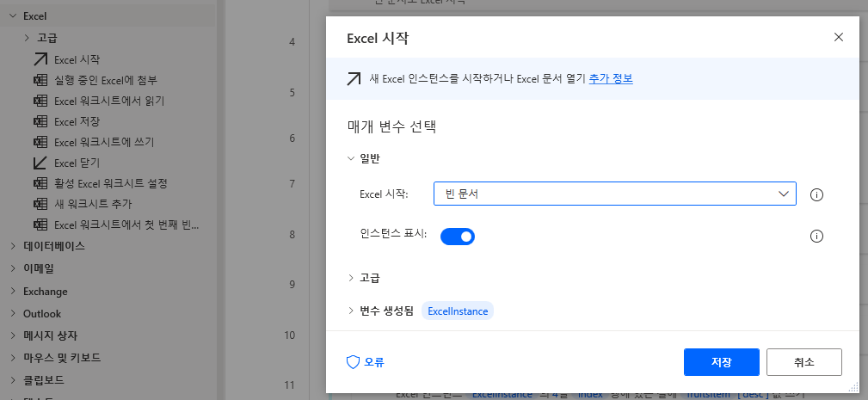868x400 pixels.
Task: Expand the 고급 section in dialog
Action: tap(350, 278)
